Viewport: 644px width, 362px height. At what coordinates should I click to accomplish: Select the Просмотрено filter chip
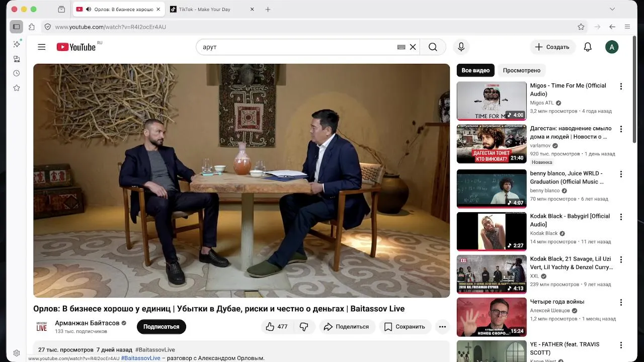(522, 70)
